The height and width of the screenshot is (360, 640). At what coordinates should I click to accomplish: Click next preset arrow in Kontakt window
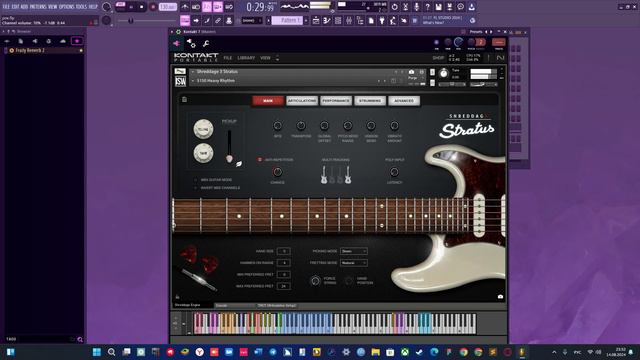pos(491,32)
